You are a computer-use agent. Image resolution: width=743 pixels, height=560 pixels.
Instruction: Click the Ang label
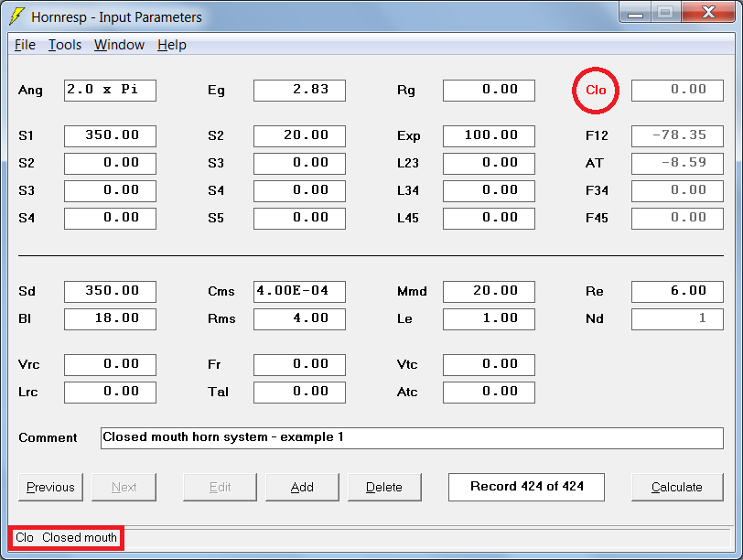tap(30, 91)
